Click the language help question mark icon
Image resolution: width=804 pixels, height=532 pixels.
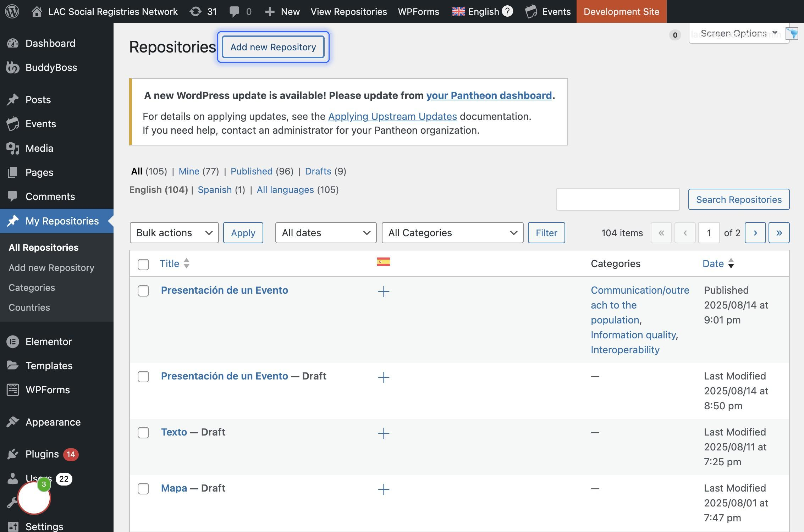tap(507, 11)
